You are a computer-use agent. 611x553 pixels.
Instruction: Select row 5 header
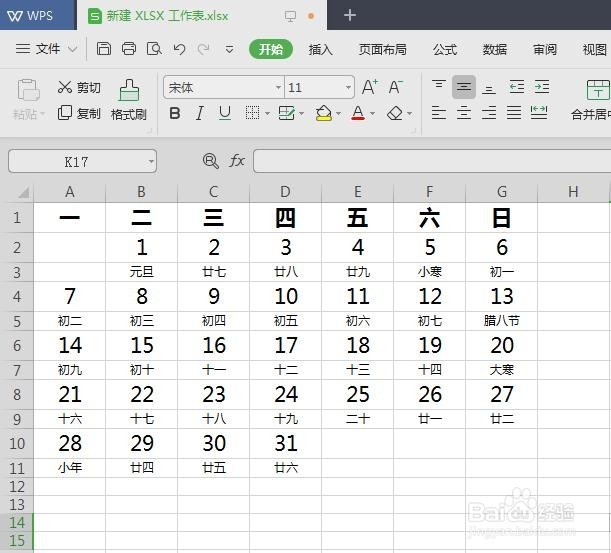click(17, 321)
